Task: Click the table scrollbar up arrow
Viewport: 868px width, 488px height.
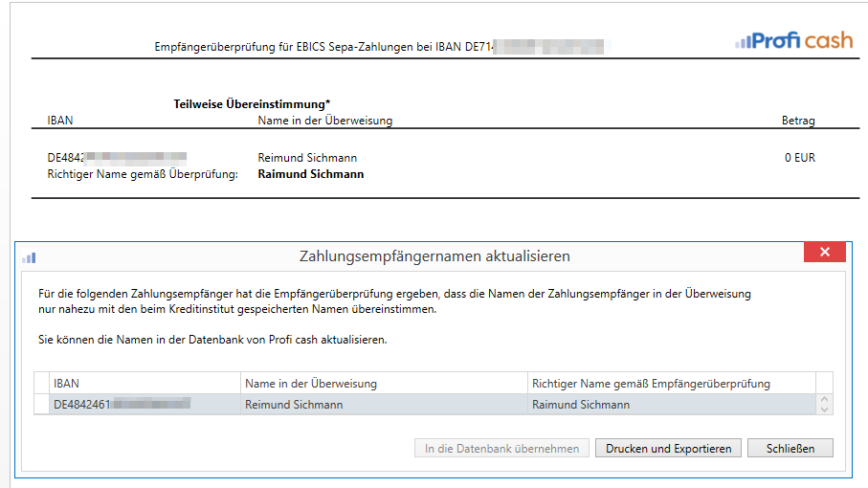Action: click(824, 400)
